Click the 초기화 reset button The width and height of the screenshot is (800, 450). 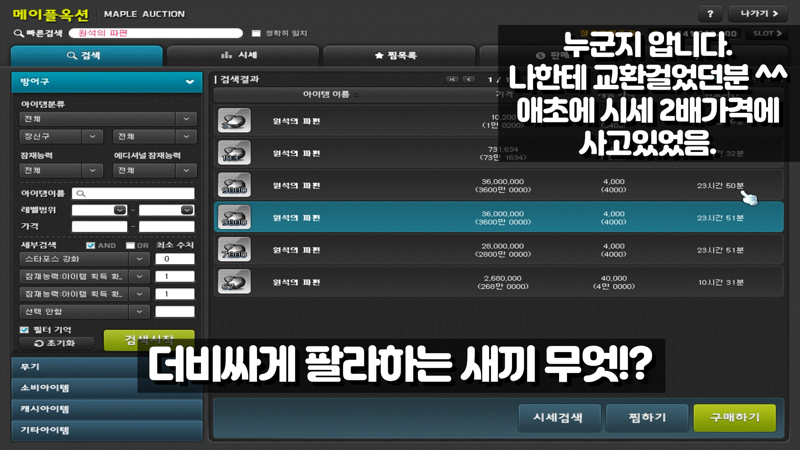[57, 343]
